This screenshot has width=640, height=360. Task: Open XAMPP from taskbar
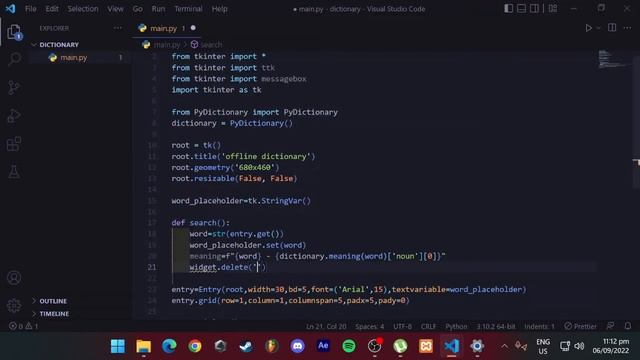coord(426,346)
